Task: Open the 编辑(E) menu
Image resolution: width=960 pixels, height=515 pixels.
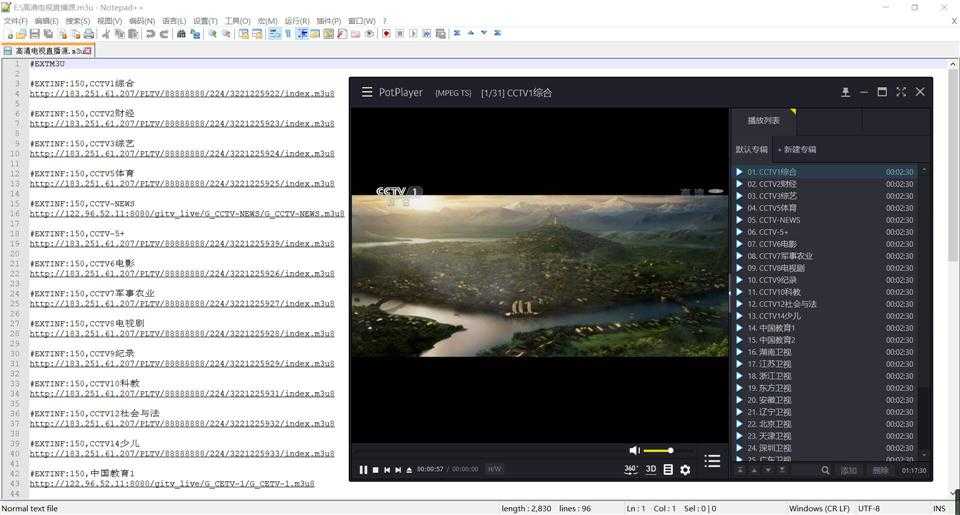Action: [47, 21]
